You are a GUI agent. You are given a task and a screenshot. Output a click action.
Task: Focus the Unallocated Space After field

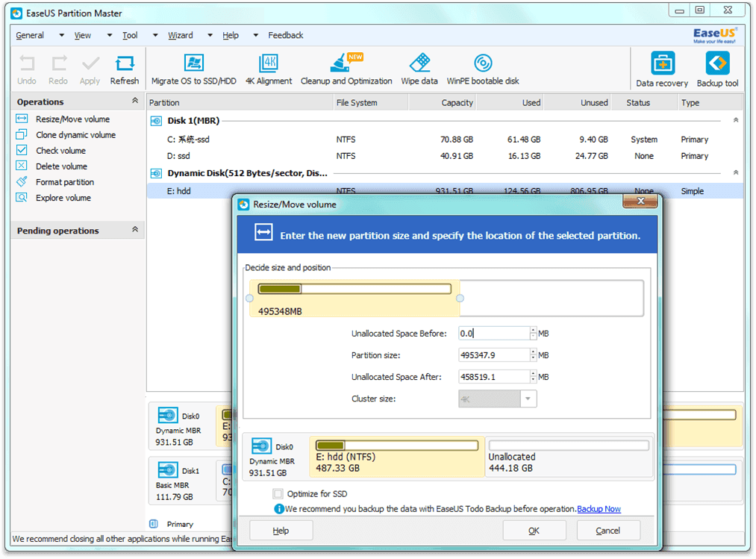pos(494,377)
